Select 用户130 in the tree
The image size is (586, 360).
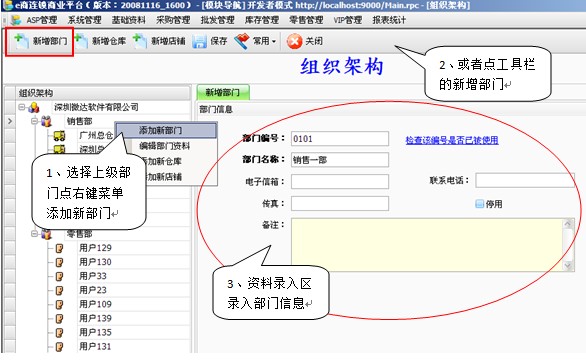tap(95, 262)
